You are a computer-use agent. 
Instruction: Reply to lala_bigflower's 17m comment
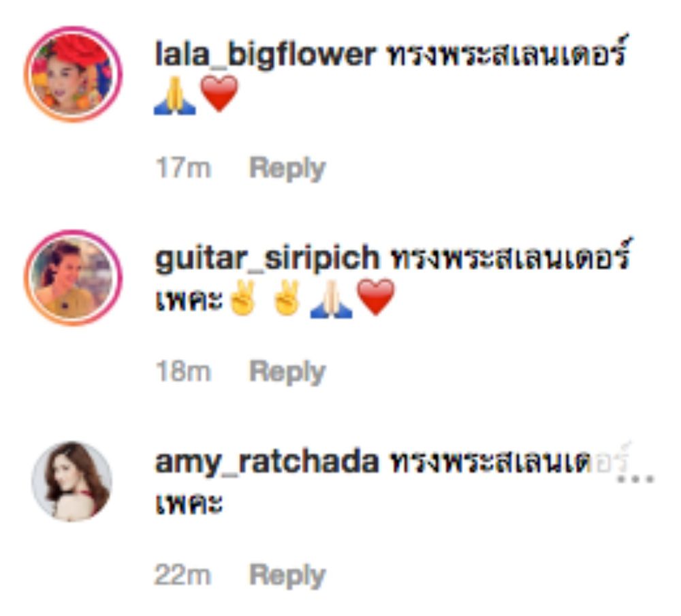click(x=287, y=169)
